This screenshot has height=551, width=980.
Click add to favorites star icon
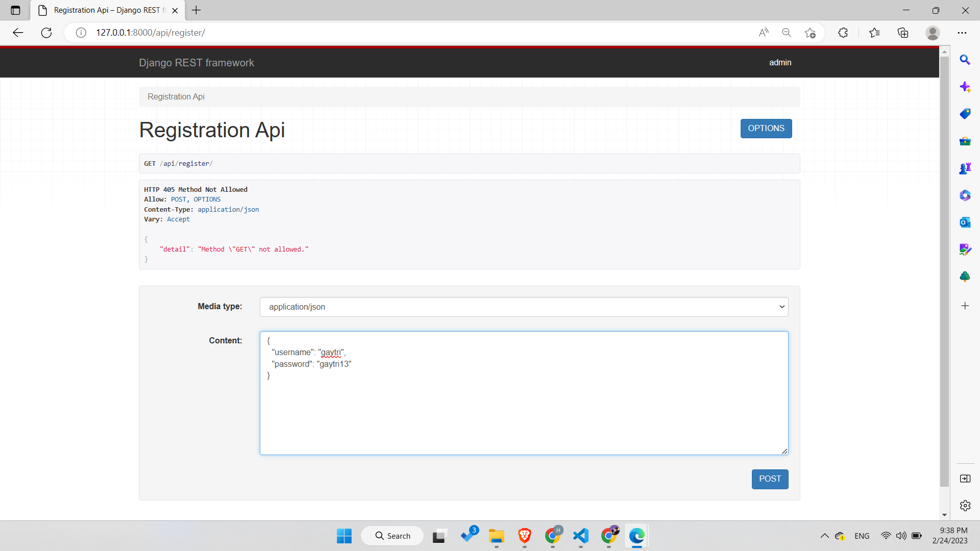pos(810,33)
